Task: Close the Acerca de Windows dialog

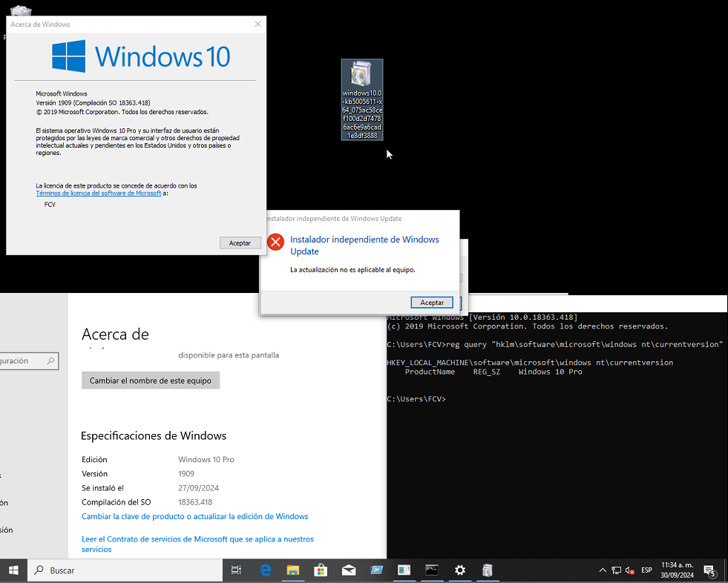Action: click(258, 24)
